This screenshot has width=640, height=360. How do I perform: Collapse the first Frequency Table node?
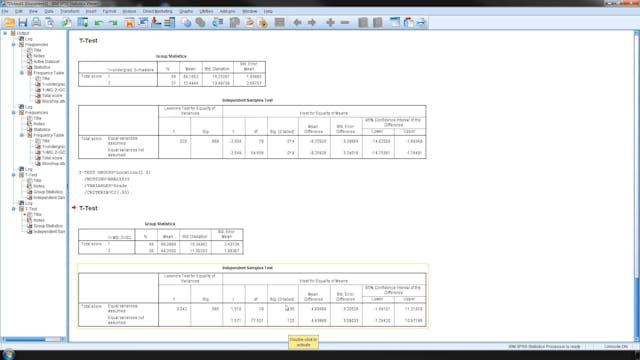point(22,73)
